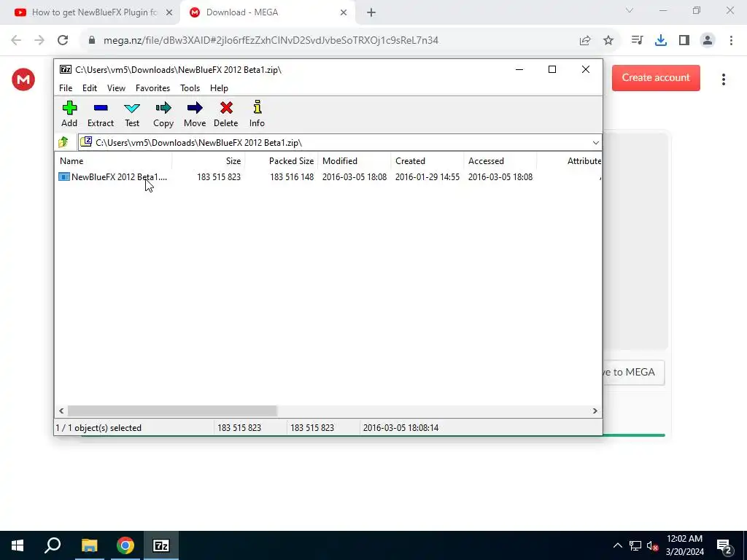Open the File menu
747x560 pixels.
pos(66,88)
